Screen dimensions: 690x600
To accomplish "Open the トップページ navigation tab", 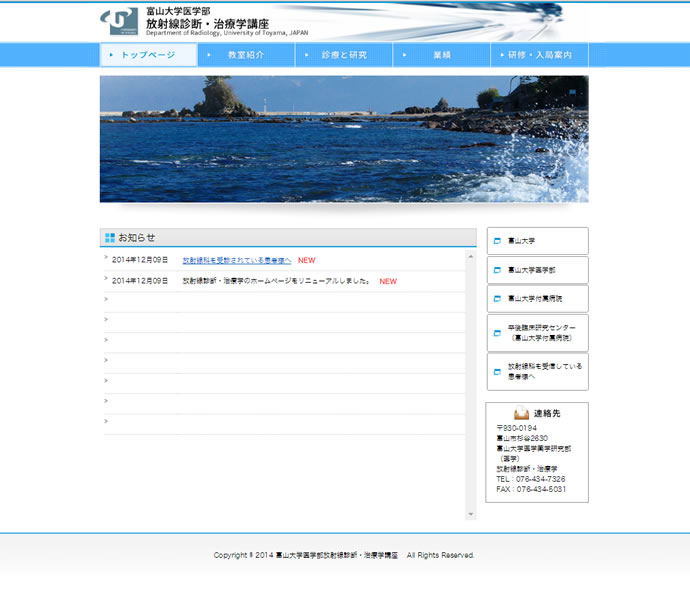I will pyautogui.click(x=148, y=55).
